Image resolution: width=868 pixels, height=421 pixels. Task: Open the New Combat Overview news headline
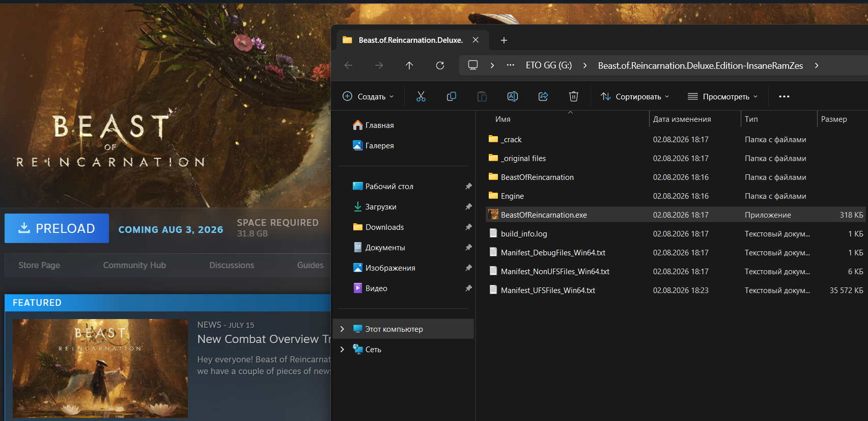click(x=264, y=339)
